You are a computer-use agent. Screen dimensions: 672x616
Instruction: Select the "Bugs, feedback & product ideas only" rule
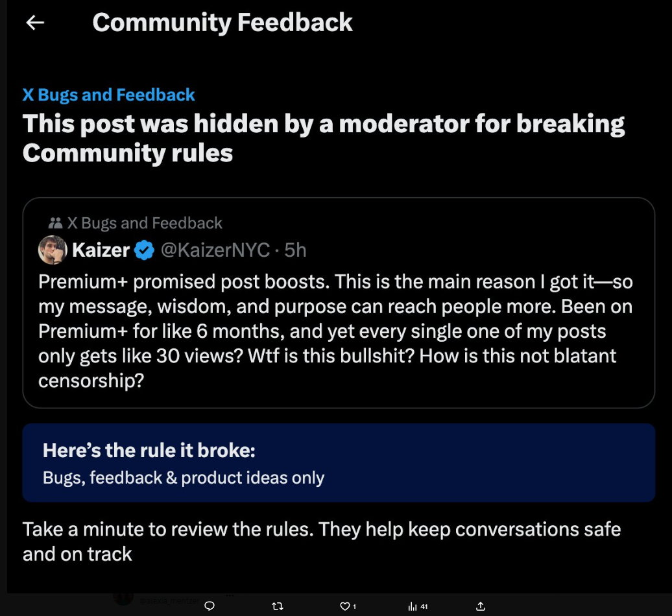(x=184, y=479)
